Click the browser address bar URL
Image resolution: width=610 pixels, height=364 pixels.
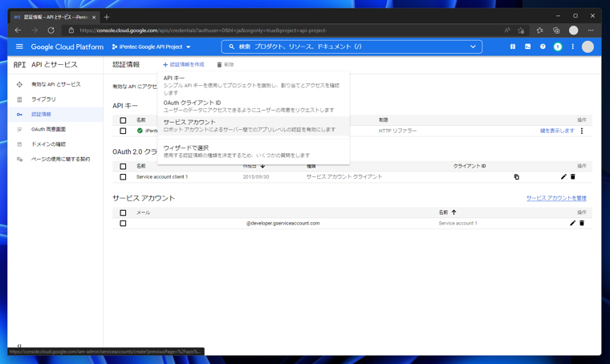pyautogui.click(x=203, y=30)
